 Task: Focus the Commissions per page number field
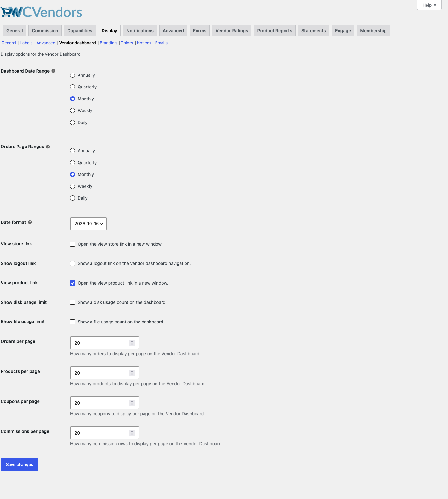[x=104, y=433]
